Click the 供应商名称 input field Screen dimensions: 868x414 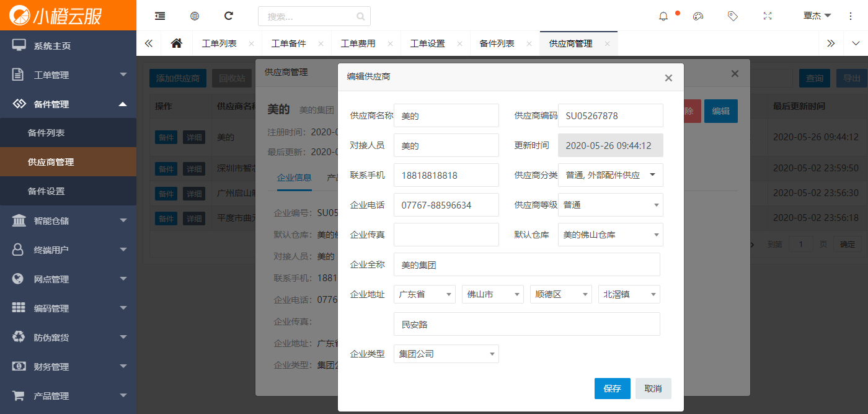[x=446, y=115]
